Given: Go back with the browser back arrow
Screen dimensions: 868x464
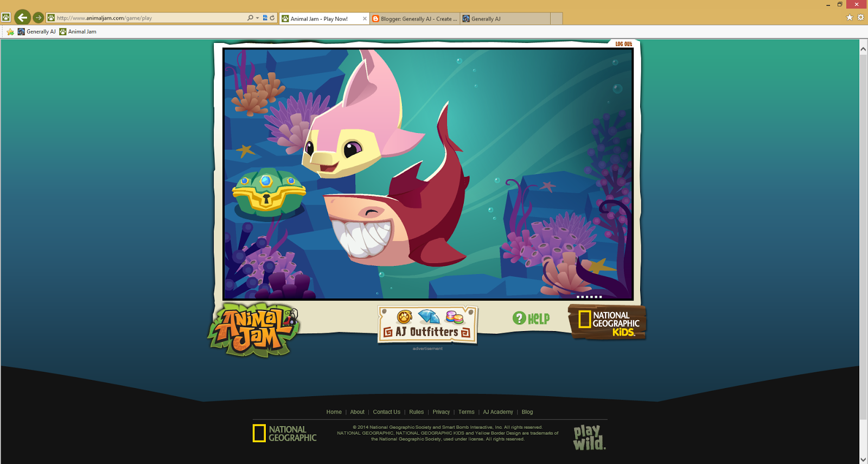Looking at the screenshot, I should click(x=22, y=17).
